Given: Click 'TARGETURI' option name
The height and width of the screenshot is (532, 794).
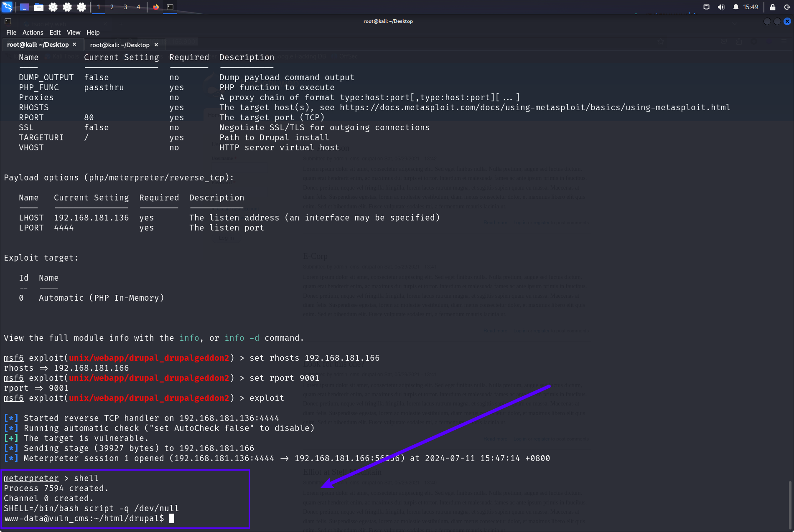Looking at the screenshot, I should click(41, 137).
